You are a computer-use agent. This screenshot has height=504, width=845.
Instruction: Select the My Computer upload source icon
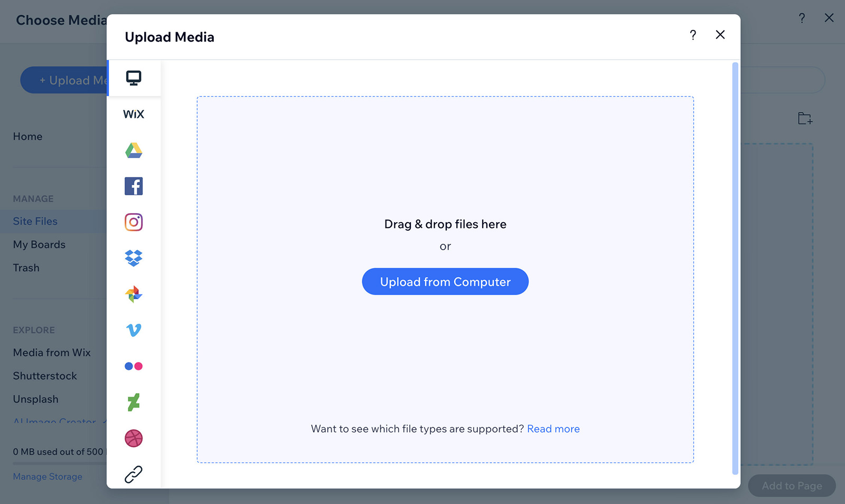[x=134, y=78]
